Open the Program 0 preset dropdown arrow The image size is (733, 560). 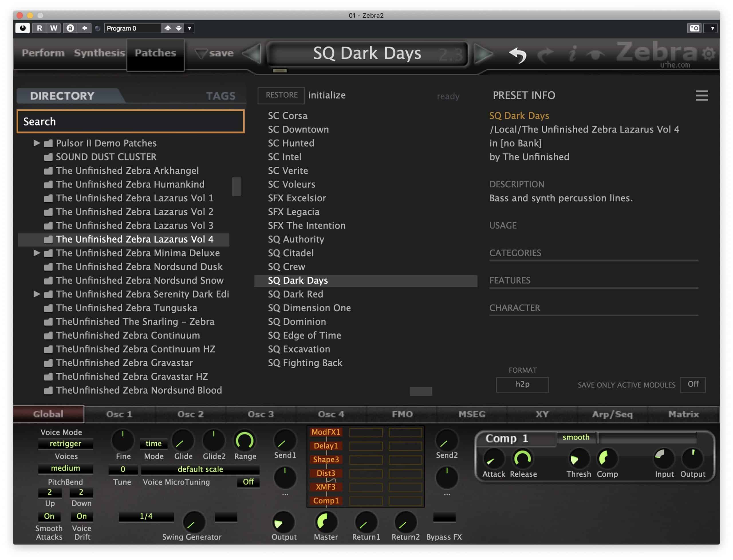[x=189, y=28]
